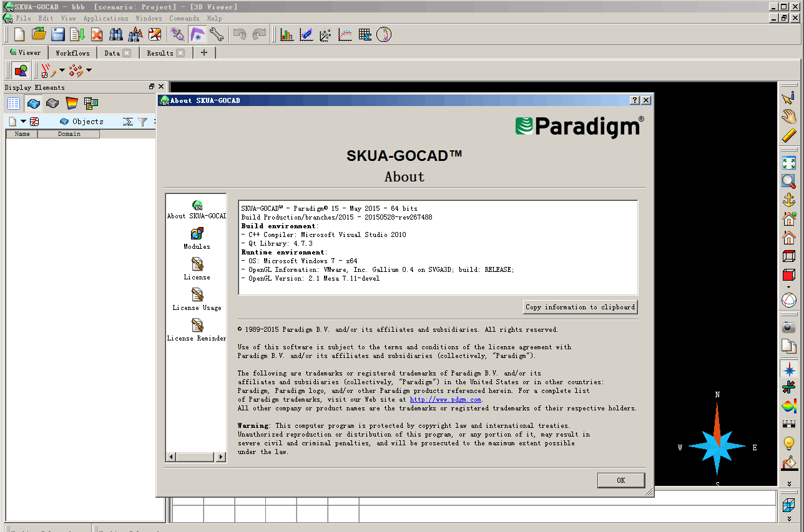Click the binoculars with derrick icon
This screenshot has width=804, height=532.
click(135, 34)
